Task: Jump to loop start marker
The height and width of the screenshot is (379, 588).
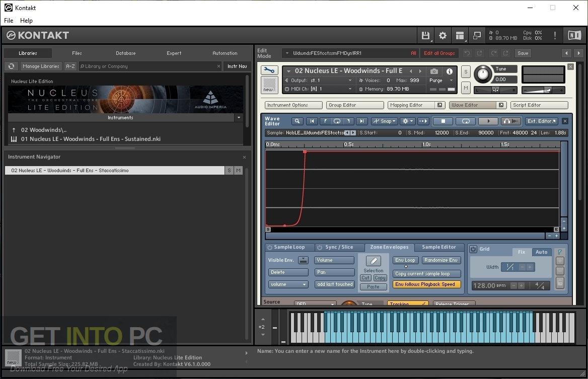Action: 325,121
